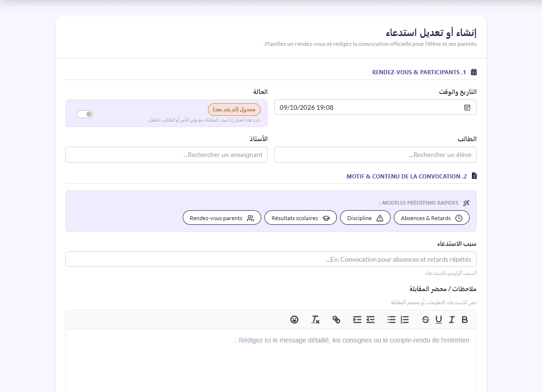Open the calendar picker in date field
This screenshot has width=542, height=392.
467,107
